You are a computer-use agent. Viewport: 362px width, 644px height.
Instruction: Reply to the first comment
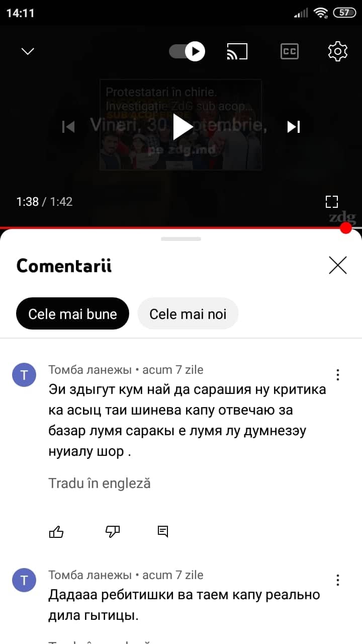point(163,532)
